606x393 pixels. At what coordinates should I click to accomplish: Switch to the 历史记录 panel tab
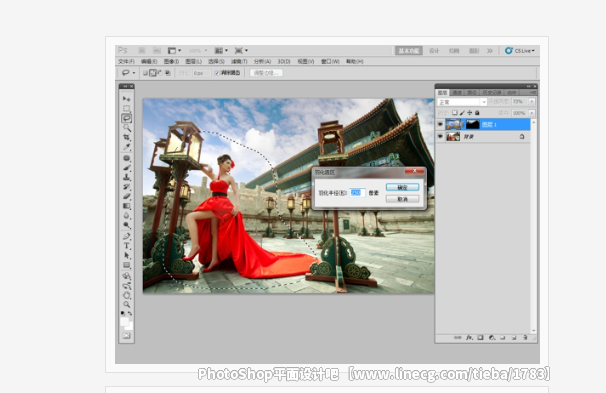click(x=492, y=92)
